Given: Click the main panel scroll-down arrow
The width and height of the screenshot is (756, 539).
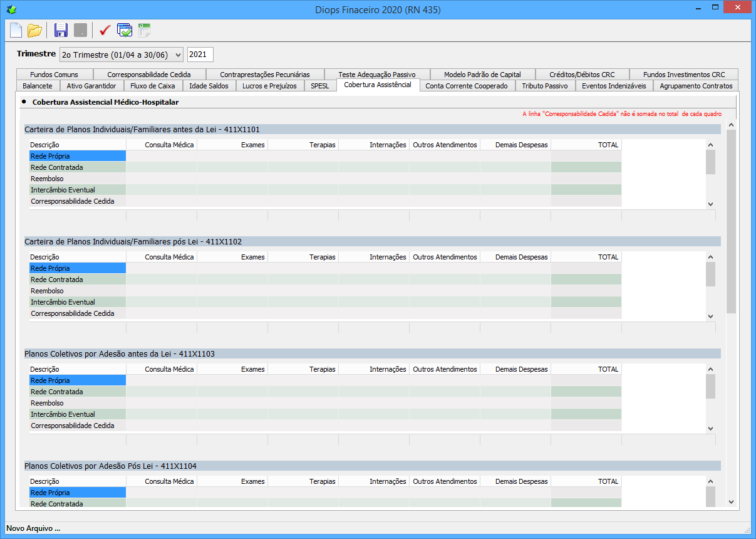Looking at the screenshot, I should (731, 501).
